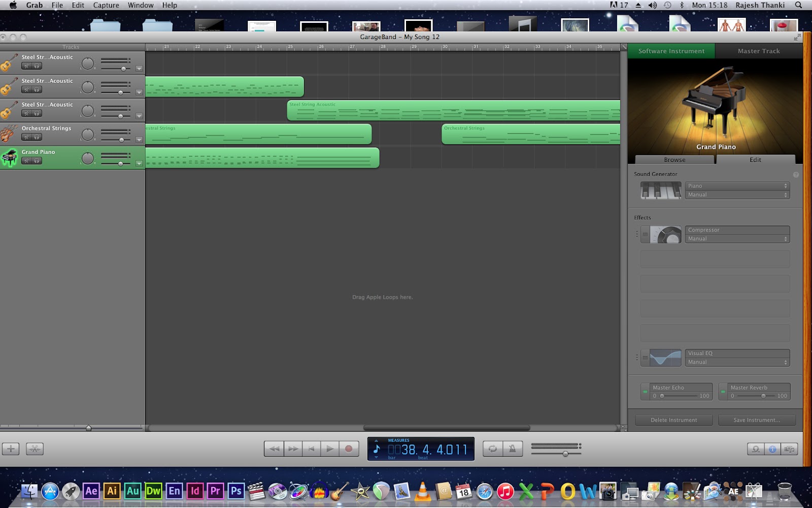Click the Grand Piano track instrument icon
This screenshot has height=508, width=812.
tap(9, 157)
